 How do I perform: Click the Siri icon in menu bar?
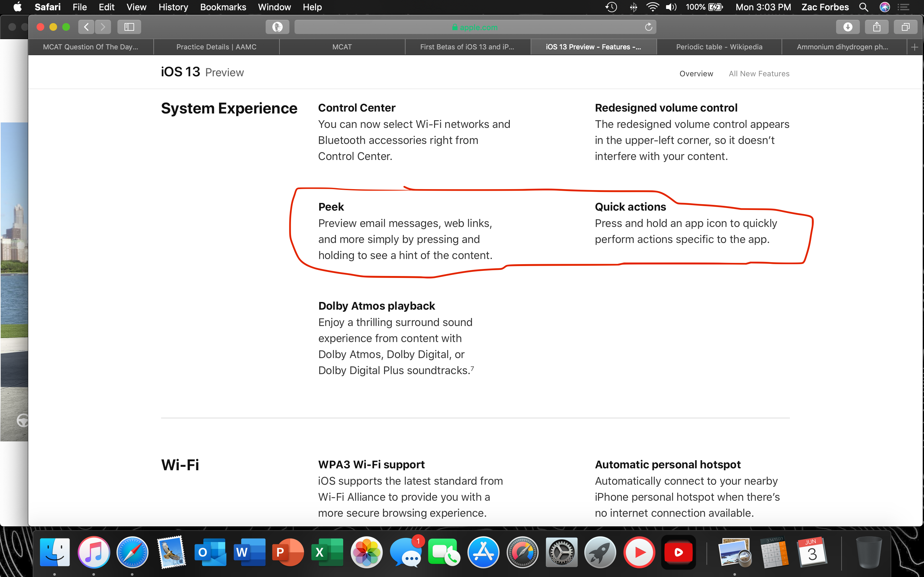pyautogui.click(x=885, y=7)
